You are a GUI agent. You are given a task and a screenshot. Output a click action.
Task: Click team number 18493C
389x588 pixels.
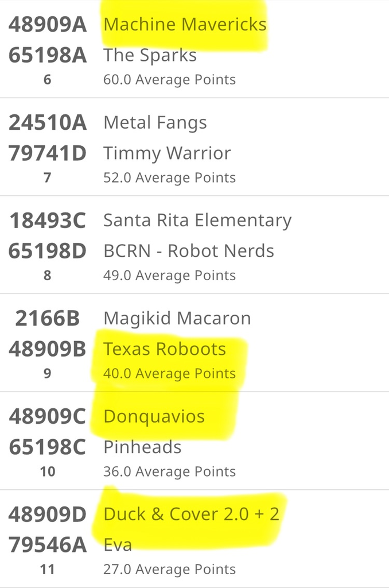pos(48,220)
